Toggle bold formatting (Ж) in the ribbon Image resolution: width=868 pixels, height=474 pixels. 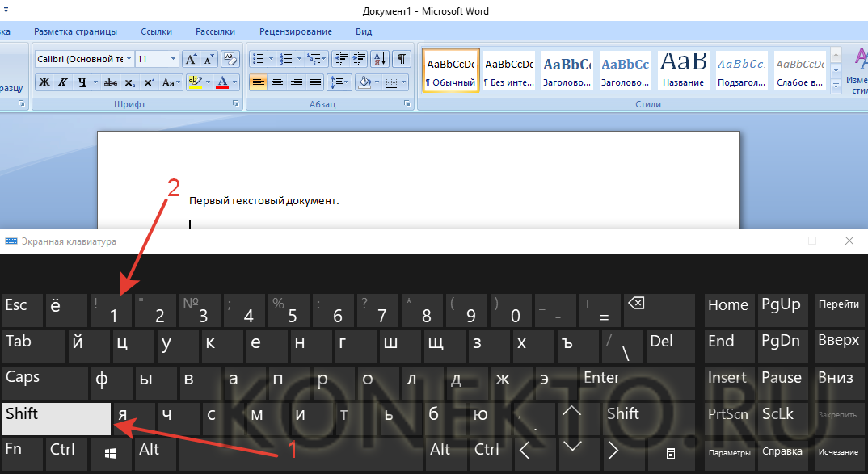44,82
